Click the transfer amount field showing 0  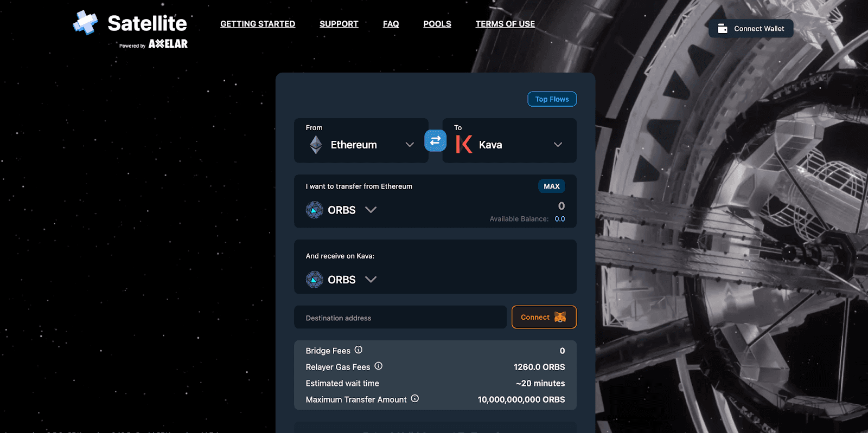561,206
